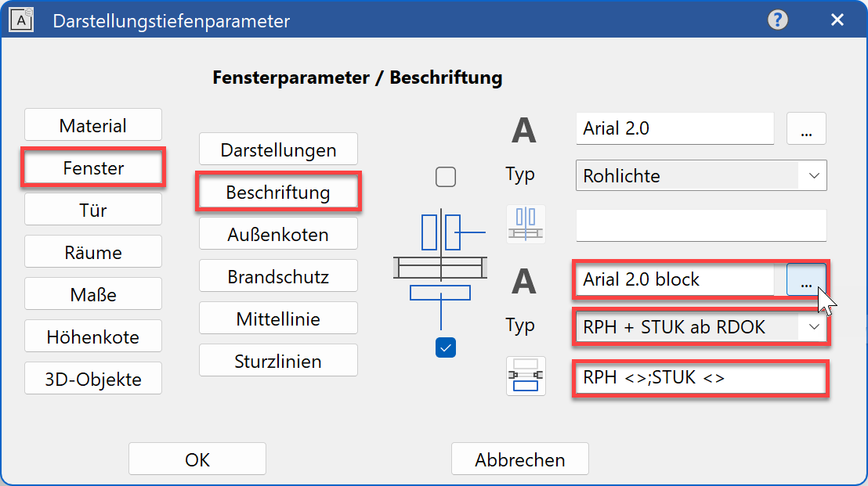
Task: Click inside the 'RPH <>;STUK <>' text field
Action: pyautogui.click(x=700, y=378)
